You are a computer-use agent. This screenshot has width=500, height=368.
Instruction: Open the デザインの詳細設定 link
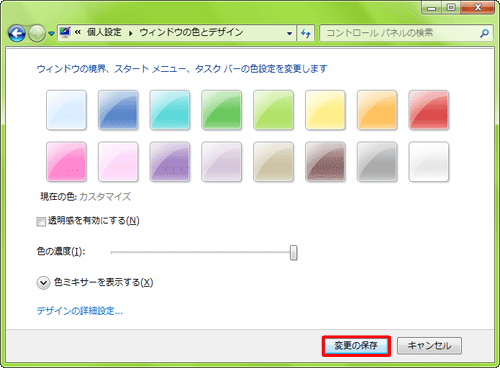pos(80,311)
